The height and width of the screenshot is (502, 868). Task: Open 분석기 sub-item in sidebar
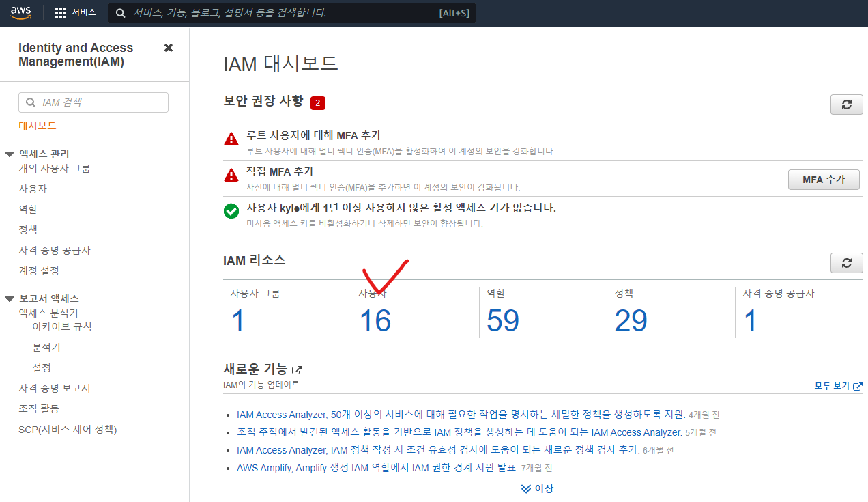(x=46, y=347)
